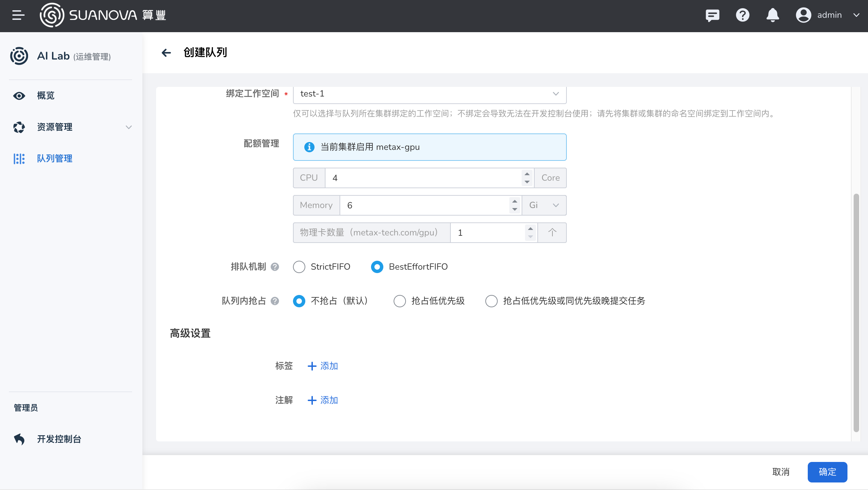
Task: Decrease the GPU count with down arrow
Action: [531, 237]
